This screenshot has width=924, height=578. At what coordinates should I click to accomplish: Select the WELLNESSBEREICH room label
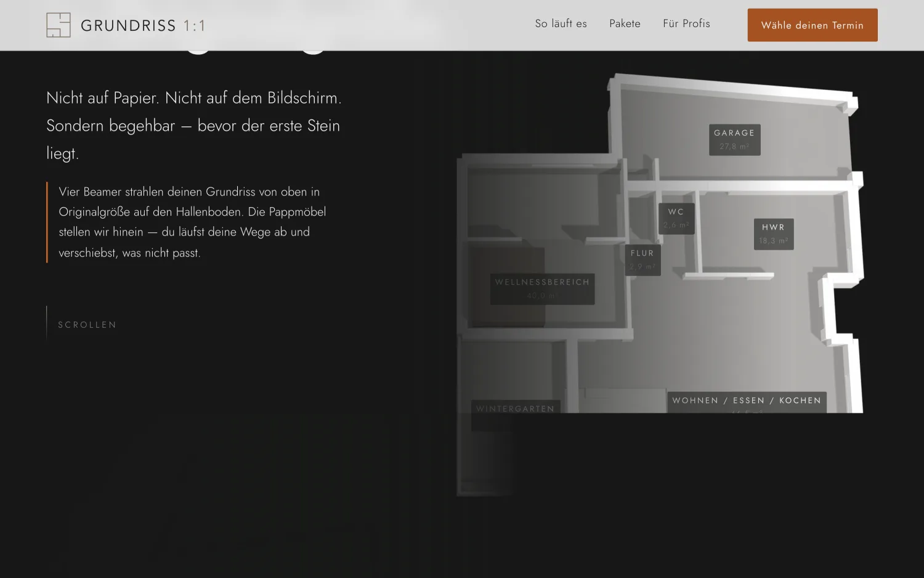[543, 288]
